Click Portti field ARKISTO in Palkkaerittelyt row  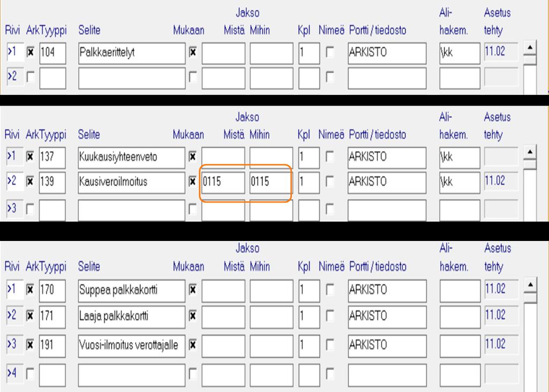click(x=387, y=53)
